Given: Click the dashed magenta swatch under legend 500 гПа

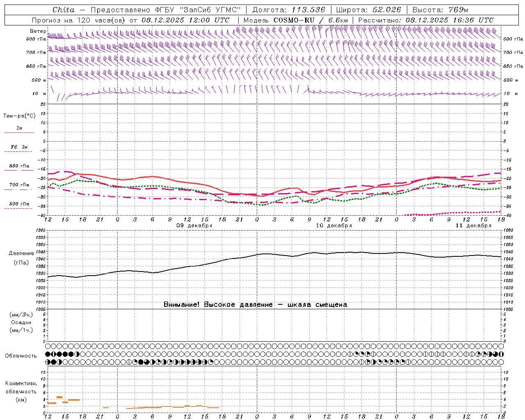Looking at the screenshot, I should point(18,209).
